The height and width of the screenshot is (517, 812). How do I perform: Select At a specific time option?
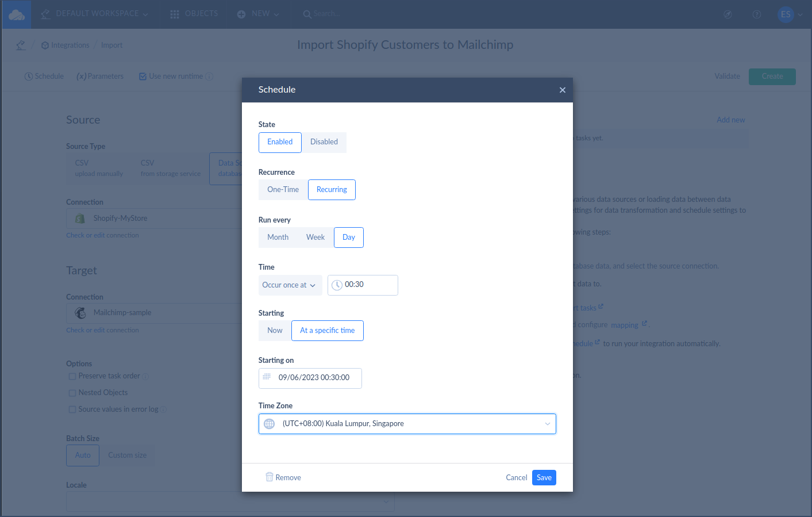[x=328, y=331]
